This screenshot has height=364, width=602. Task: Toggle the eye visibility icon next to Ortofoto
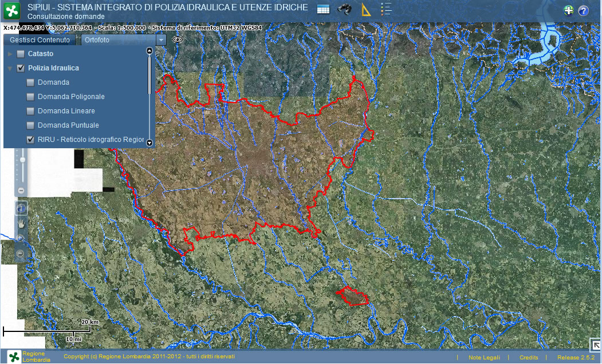tap(177, 39)
